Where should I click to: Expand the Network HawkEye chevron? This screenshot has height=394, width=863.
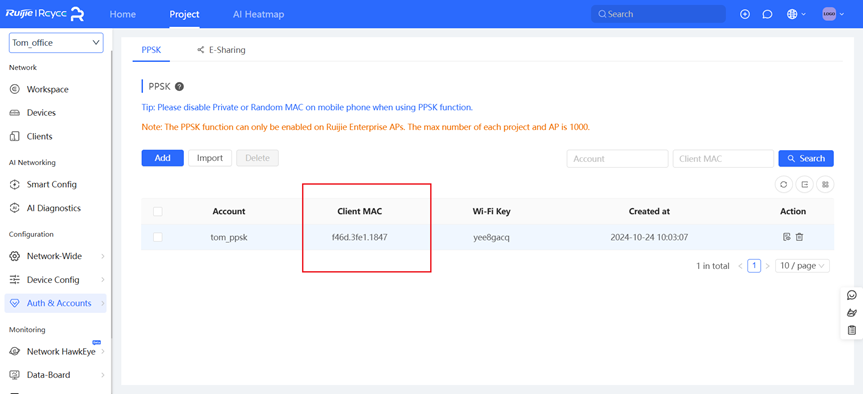[x=103, y=352]
